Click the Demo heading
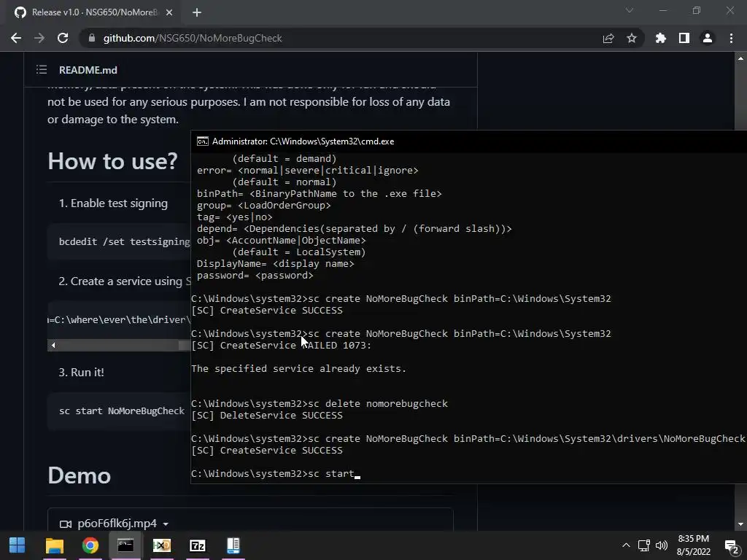The width and height of the screenshot is (747, 560). [x=79, y=475]
